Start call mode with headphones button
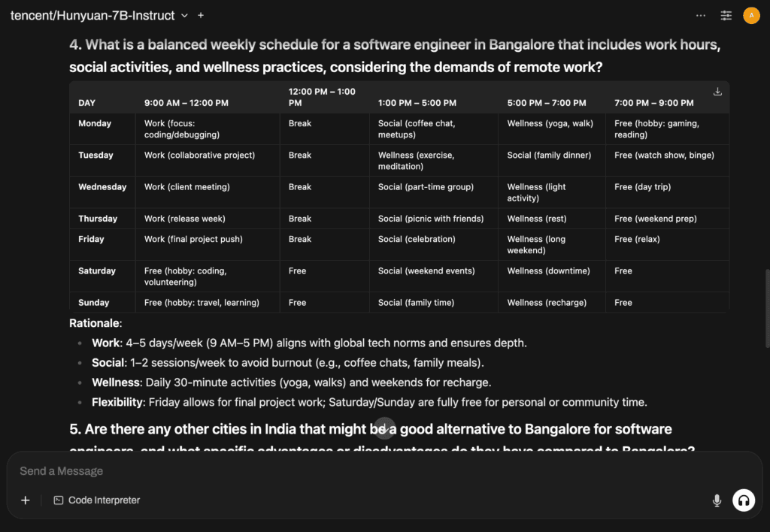Image resolution: width=770 pixels, height=532 pixels. click(x=744, y=500)
